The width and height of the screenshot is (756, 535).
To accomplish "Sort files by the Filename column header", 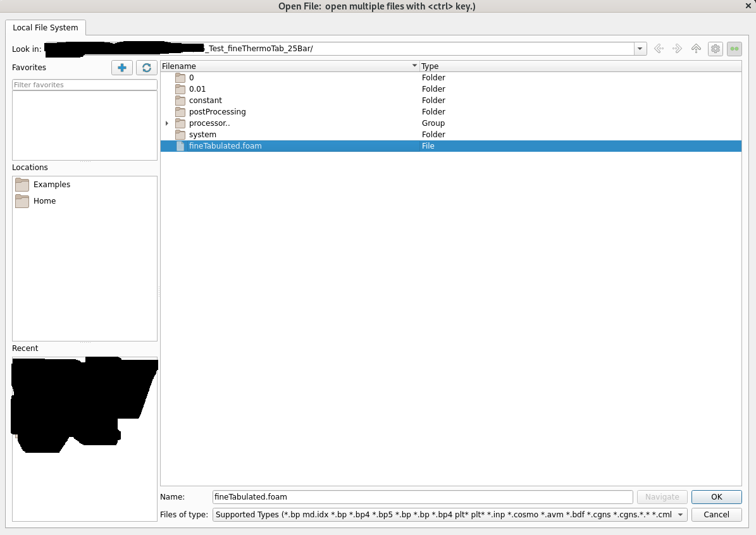I will point(285,66).
